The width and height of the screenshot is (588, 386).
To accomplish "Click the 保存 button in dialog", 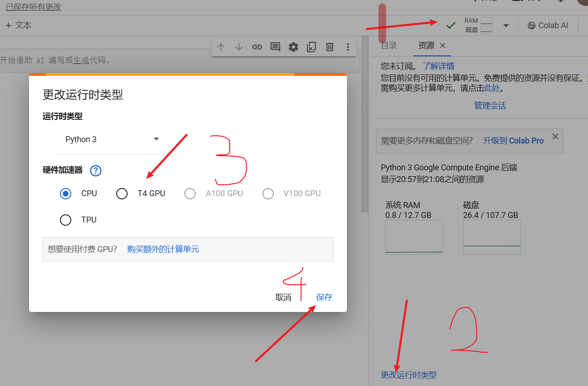I will click(324, 297).
